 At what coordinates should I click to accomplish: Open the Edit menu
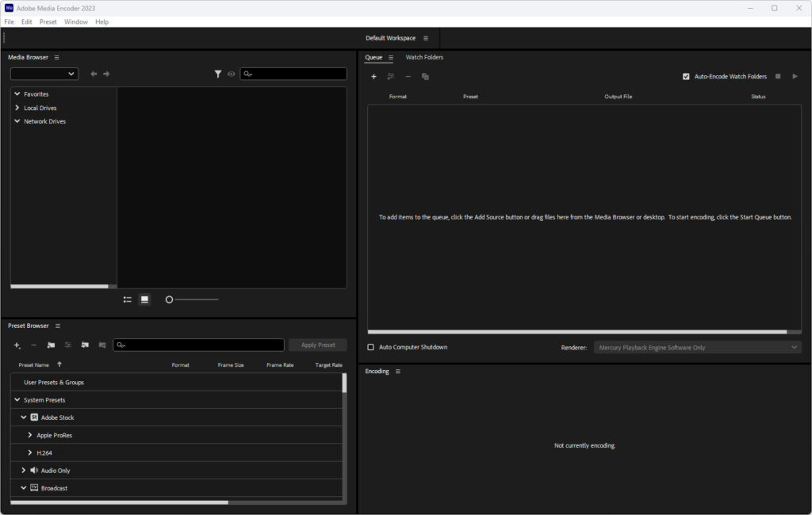[26, 21]
